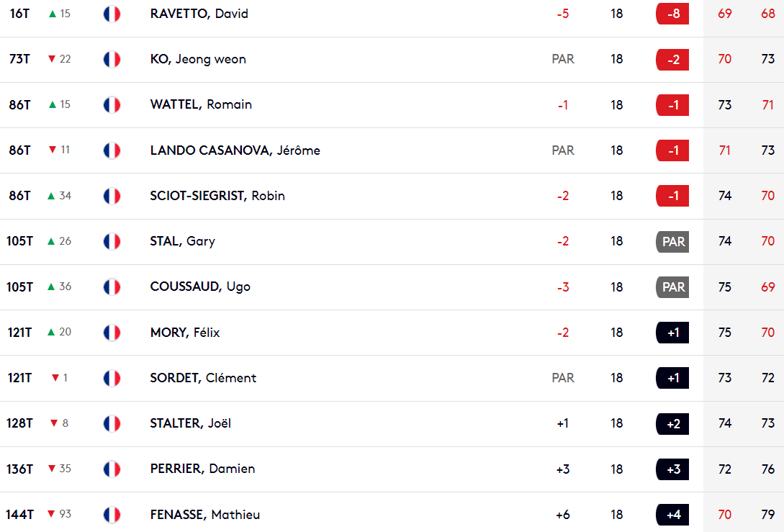Click the +1 total badge for MORY
This screenshot has height=532, width=784.
click(672, 333)
